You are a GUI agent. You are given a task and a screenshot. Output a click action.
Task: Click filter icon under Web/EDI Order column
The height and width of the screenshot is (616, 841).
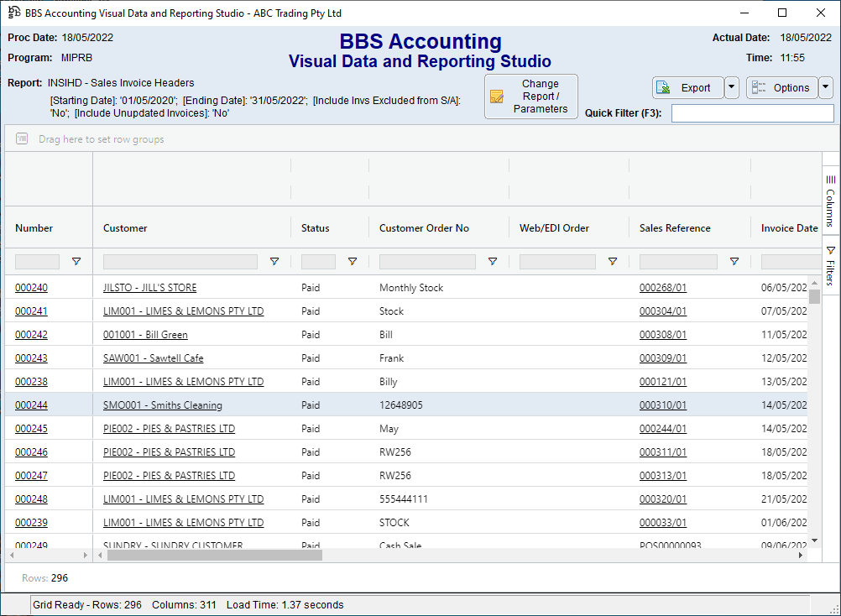click(612, 262)
